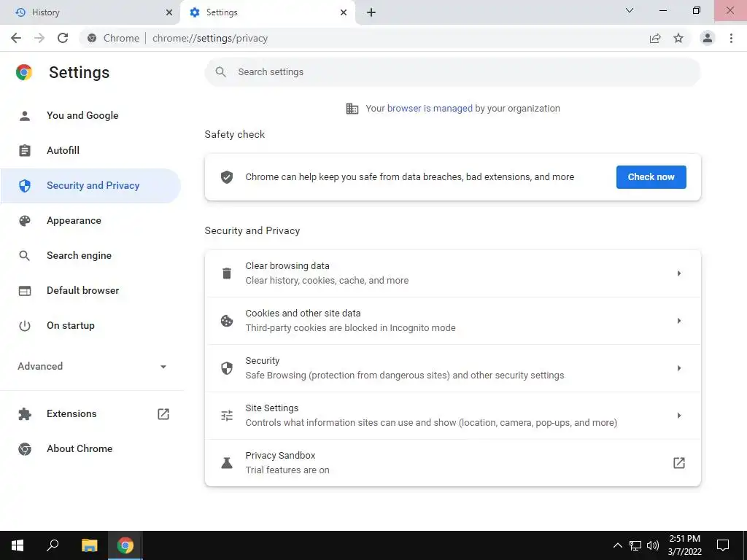Image resolution: width=747 pixels, height=560 pixels.
Task: Open the profile avatar menu
Action: tap(708, 38)
